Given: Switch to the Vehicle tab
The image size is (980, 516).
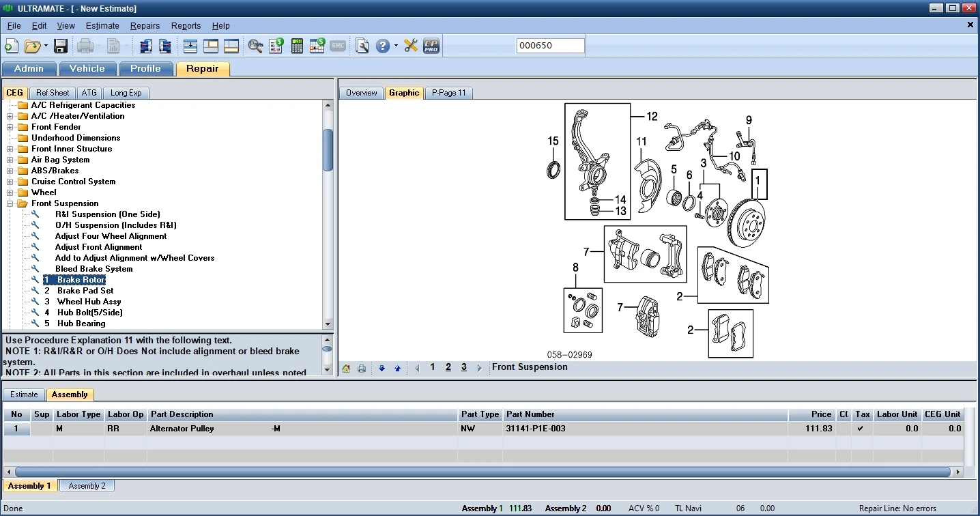Looking at the screenshot, I should tap(87, 69).
